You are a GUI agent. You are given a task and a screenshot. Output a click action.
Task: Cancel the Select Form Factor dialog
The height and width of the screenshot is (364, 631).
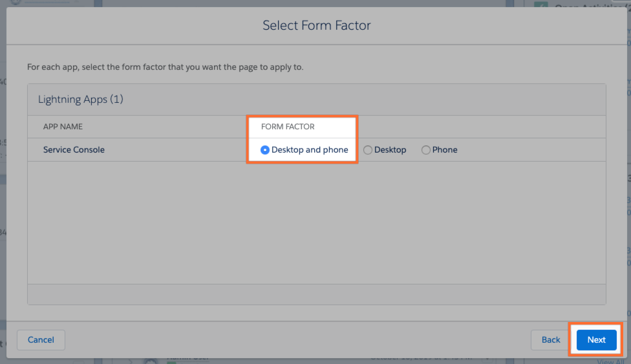[41, 339]
